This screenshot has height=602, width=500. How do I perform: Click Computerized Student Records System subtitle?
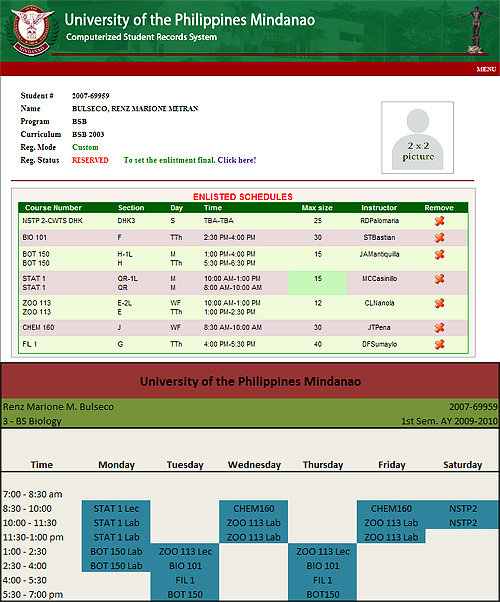click(141, 37)
